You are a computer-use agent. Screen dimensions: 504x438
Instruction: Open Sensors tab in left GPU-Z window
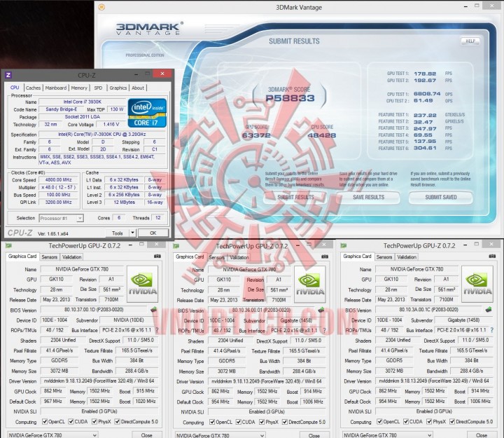[x=50, y=256]
